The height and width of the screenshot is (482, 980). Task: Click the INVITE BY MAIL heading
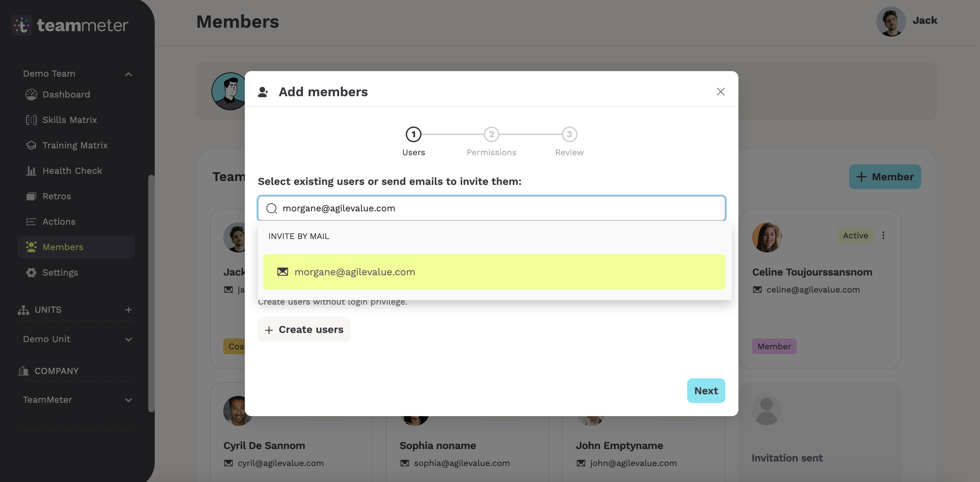299,236
